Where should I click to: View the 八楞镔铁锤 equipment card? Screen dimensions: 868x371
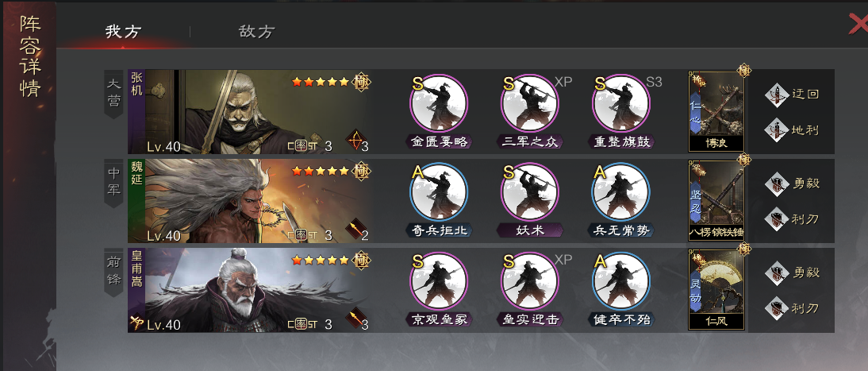716,200
